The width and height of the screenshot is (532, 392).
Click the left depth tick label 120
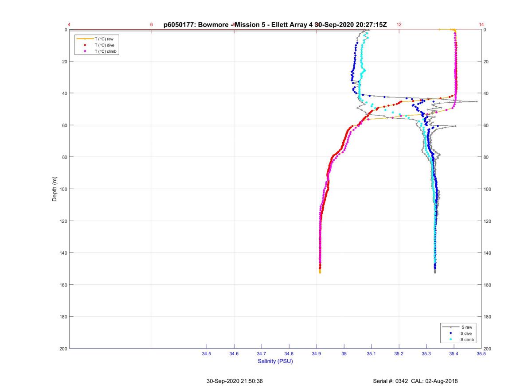pyautogui.click(x=63, y=221)
